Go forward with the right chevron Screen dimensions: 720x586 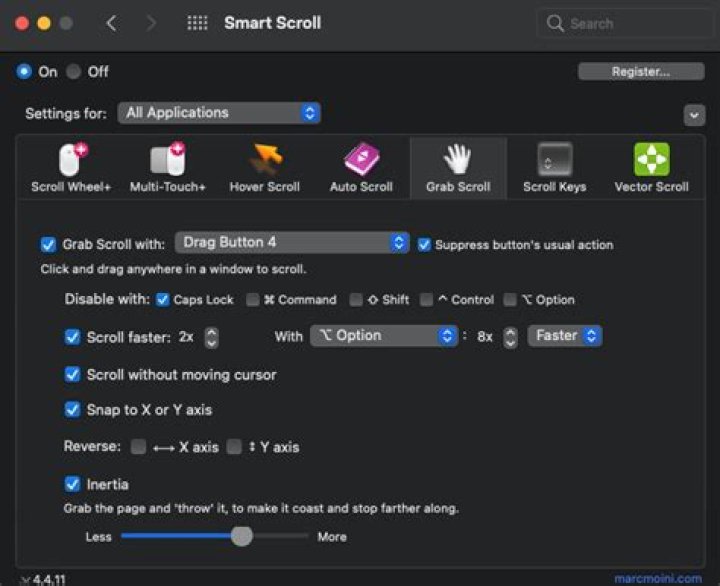(151, 23)
